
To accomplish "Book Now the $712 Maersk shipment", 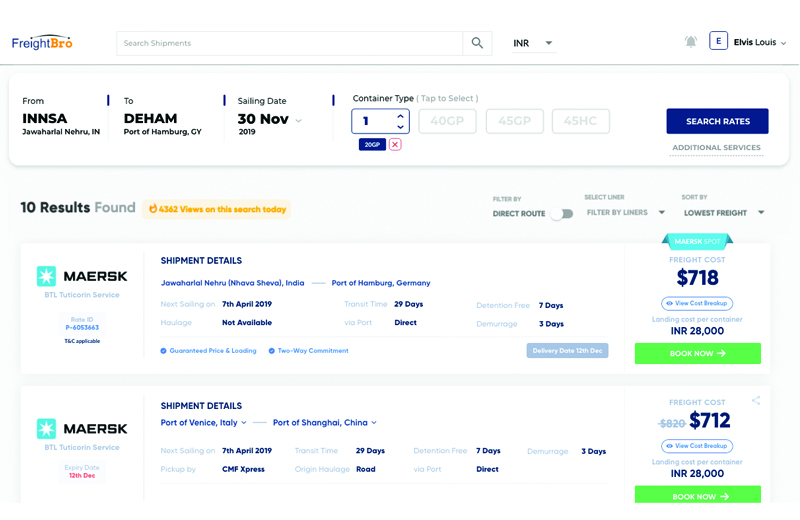I will pos(697,495).
